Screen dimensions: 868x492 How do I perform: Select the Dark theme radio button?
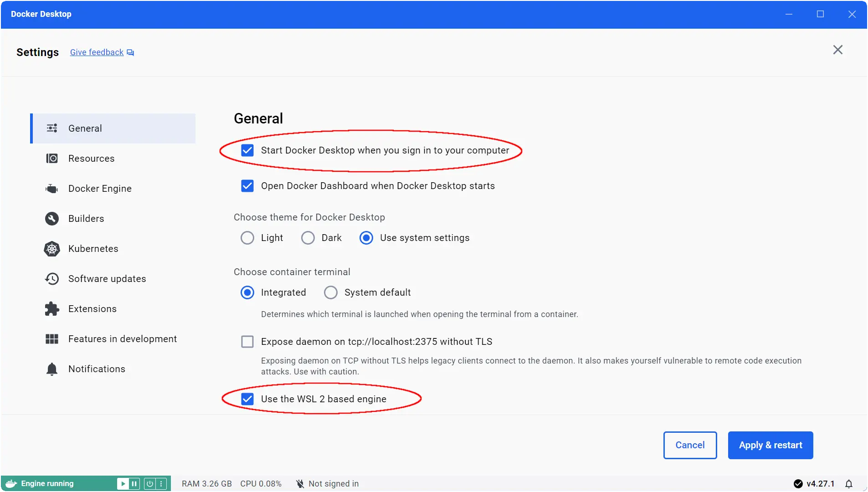[308, 238]
